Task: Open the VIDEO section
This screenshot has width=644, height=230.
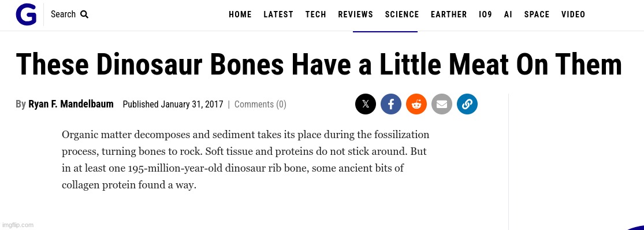Action: 574,15
